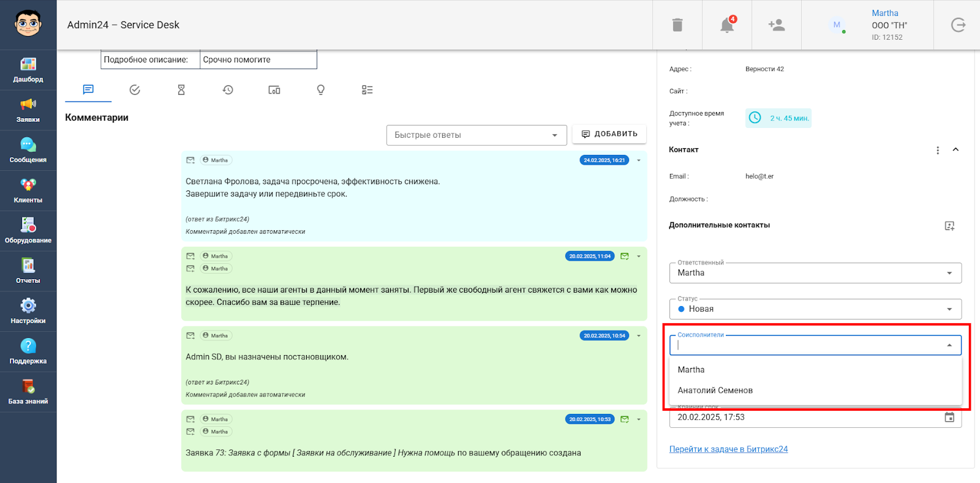Open the checklist tab icon
Viewport: 980px width, 483px height.
pos(367,90)
